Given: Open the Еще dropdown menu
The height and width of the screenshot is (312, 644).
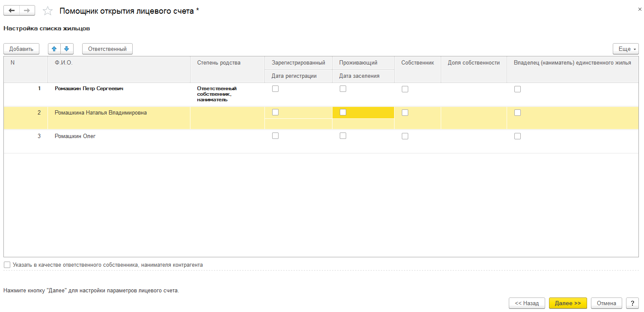Looking at the screenshot, I should [625, 49].
